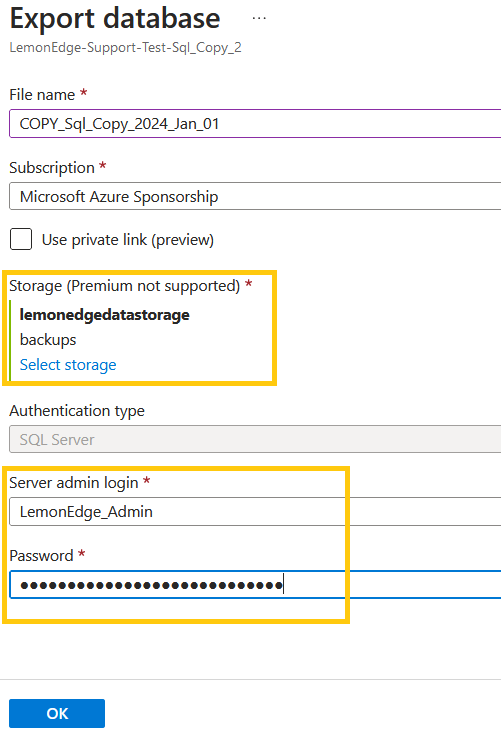This screenshot has height=735, width=501.
Task: Click the File name input field
Action: (x=255, y=124)
